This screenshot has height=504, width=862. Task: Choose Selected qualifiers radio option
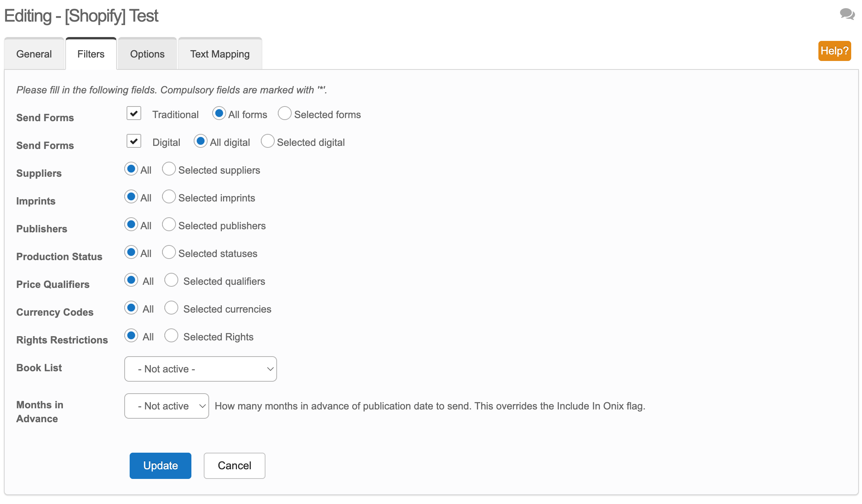click(x=171, y=280)
